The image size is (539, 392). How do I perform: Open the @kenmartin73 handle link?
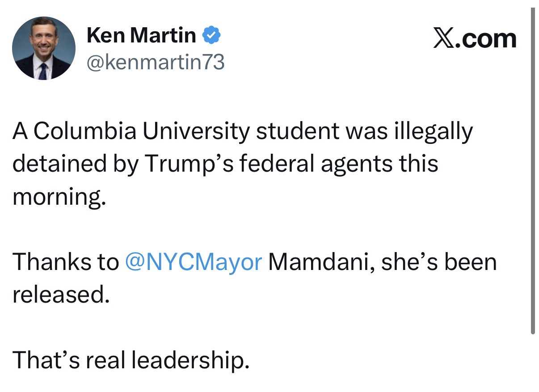155,62
